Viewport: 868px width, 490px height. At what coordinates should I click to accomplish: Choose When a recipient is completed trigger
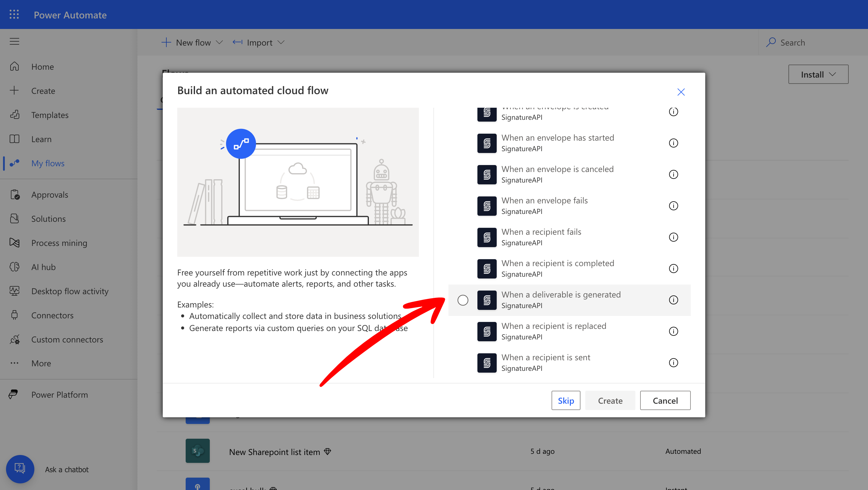point(557,268)
